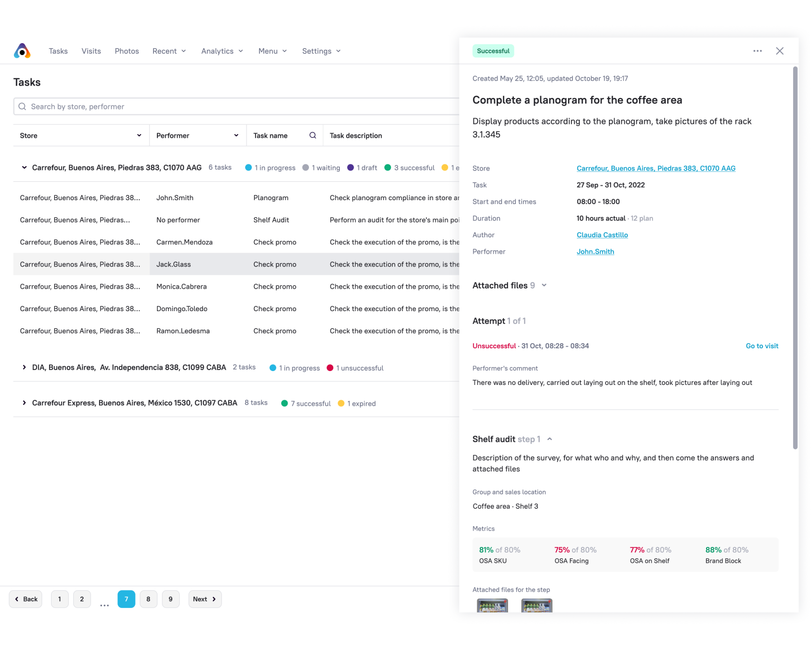Close the task details panel
This screenshot has width=812, height=650.
pyautogui.click(x=779, y=51)
